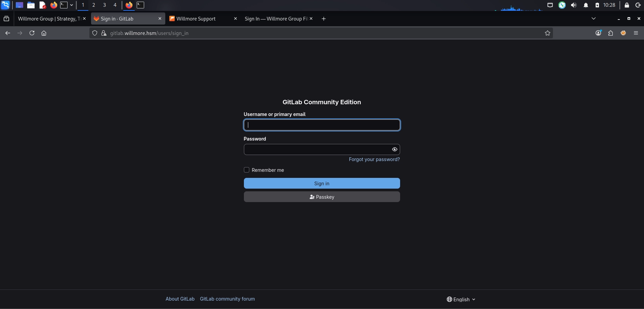Click the volume speaker icon
Viewport: 644px width, 309px height.
point(574,5)
